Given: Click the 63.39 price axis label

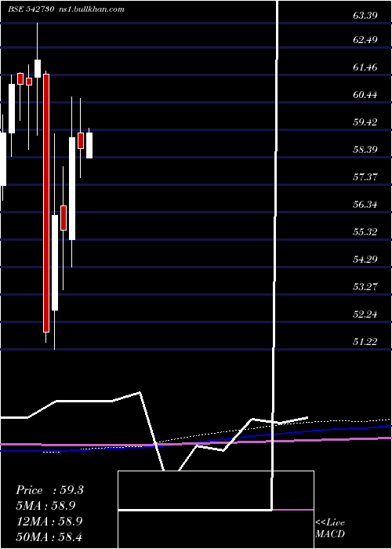Looking at the screenshot, I should pos(365,16).
